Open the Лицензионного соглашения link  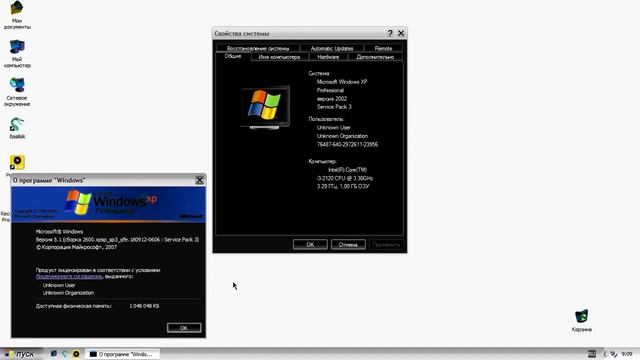click(x=69, y=276)
